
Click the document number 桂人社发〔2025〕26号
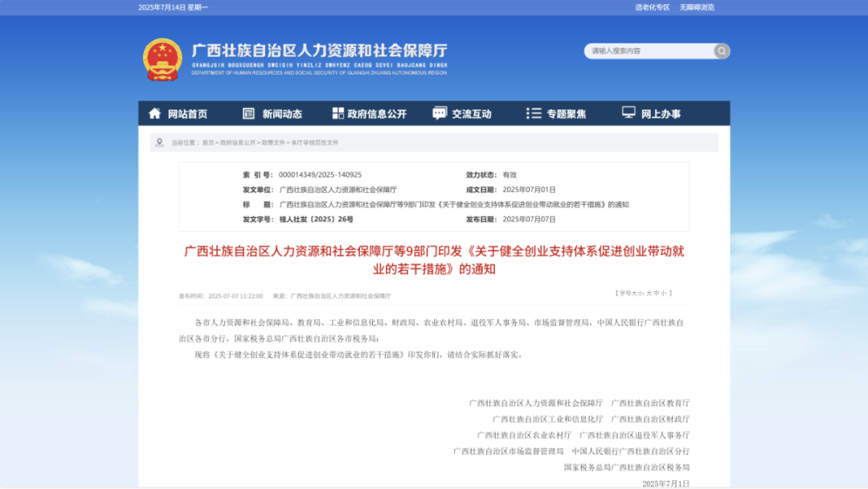(x=316, y=220)
